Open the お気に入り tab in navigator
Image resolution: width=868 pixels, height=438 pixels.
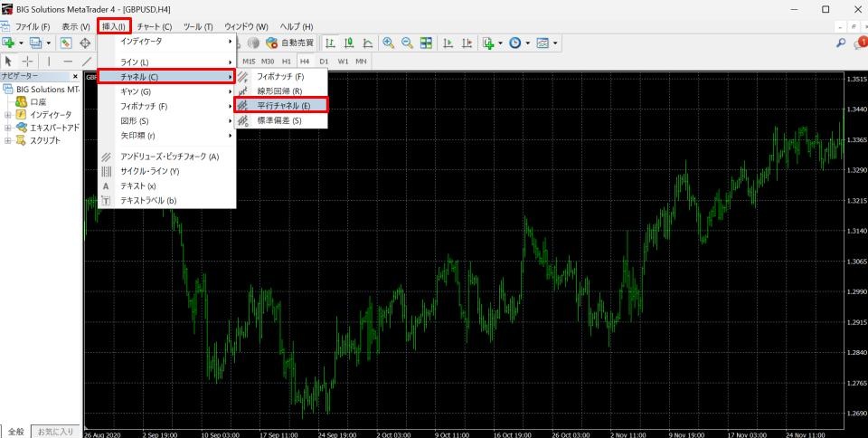coord(56,432)
